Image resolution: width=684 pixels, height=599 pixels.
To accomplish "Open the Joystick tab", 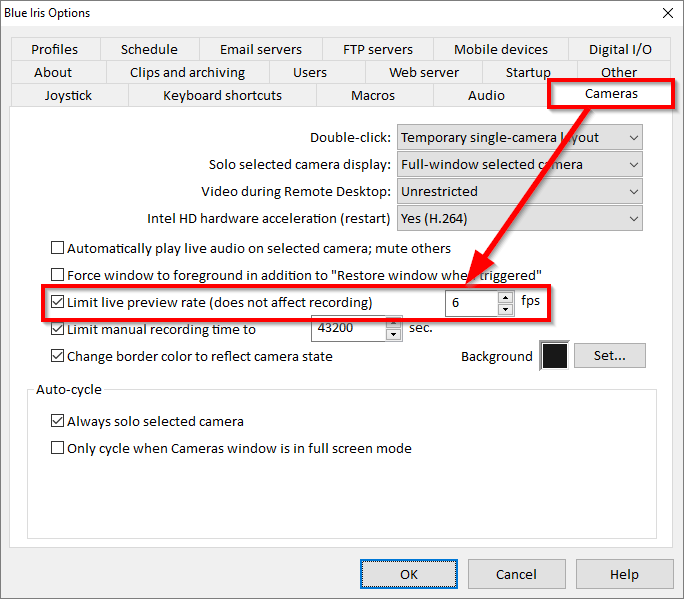I will pos(68,96).
